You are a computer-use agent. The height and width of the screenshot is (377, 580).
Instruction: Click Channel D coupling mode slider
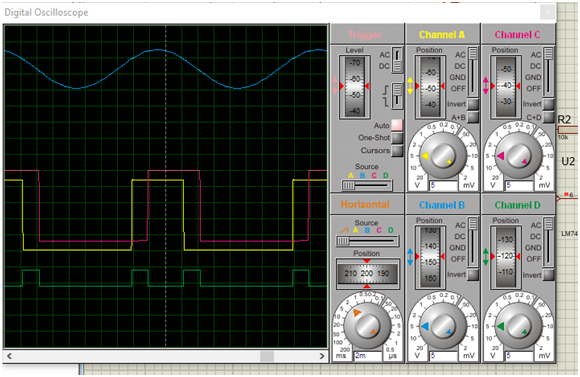549,242
